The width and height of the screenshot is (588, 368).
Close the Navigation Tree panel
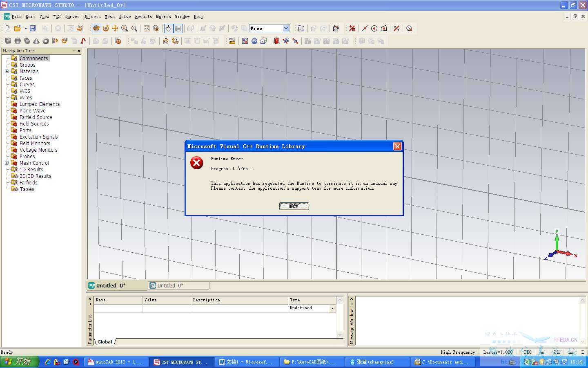coord(79,51)
